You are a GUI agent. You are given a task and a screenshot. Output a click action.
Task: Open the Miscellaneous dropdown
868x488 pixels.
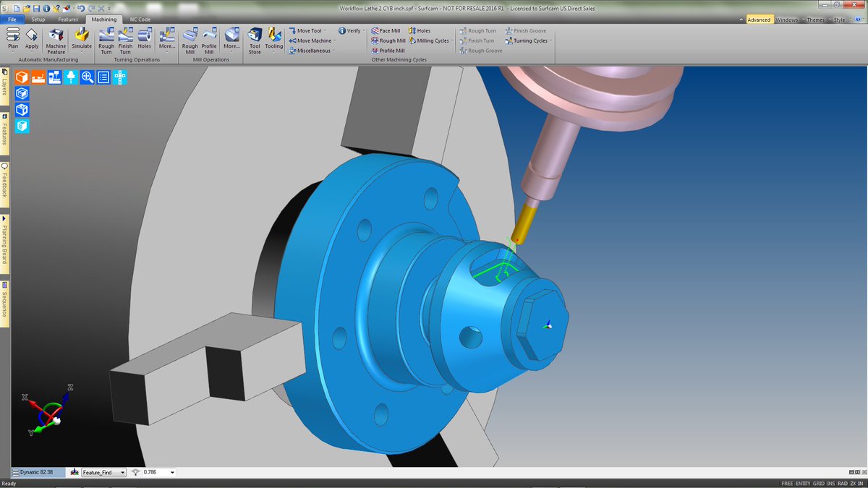click(x=312, y=51)
